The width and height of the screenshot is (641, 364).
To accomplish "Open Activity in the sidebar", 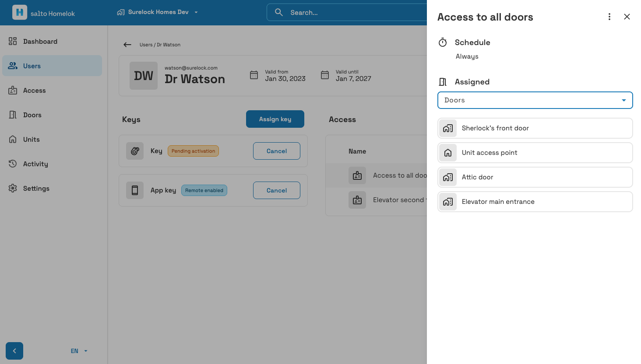I will (x=52, y=164).
